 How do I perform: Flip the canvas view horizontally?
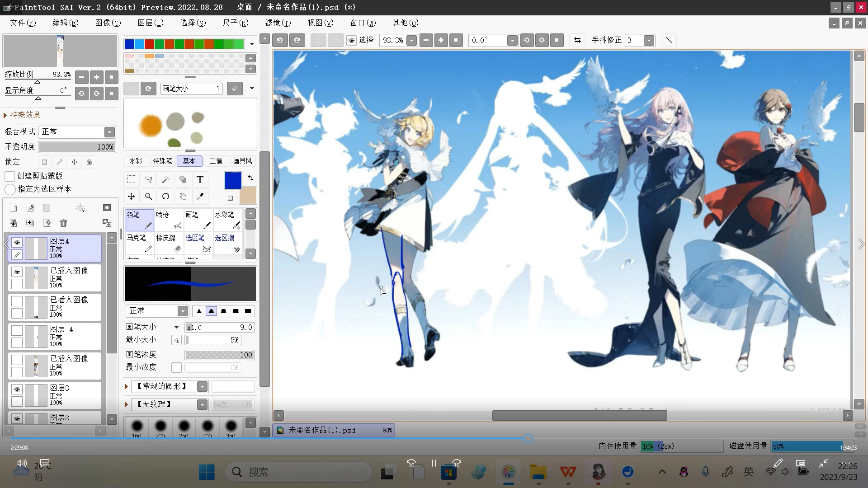(x=577, y=40)
